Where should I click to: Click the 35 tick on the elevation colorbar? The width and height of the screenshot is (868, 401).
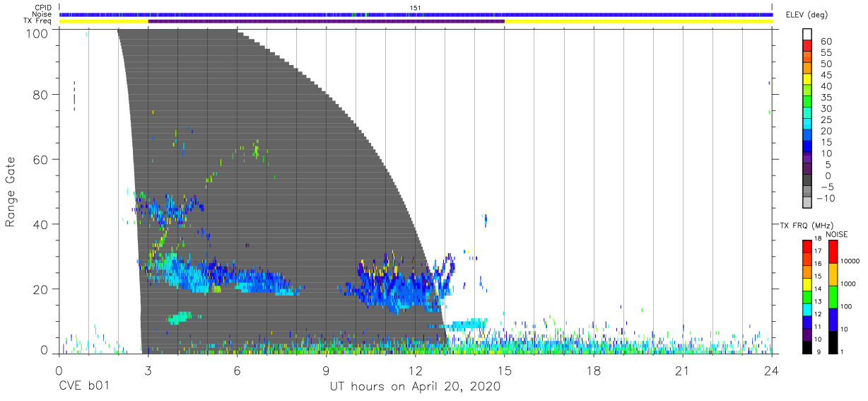[x=825, y=98]
